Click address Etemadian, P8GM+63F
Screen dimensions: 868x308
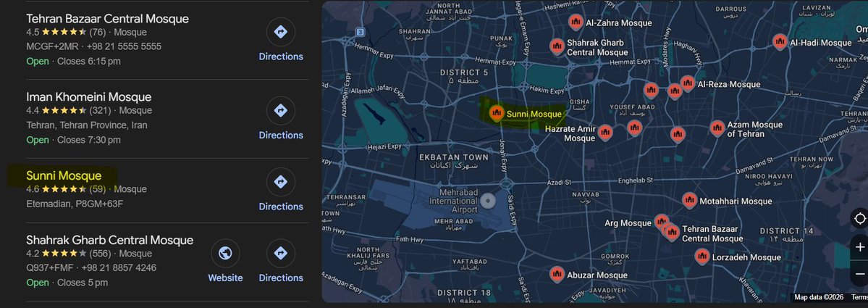pyautogui.click(x=75, y=204)
